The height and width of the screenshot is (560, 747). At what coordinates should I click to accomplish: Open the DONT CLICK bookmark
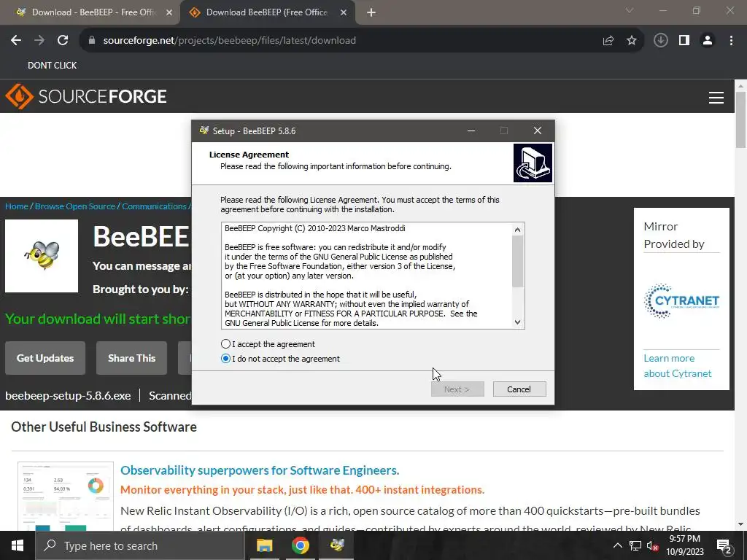click(x=52, y=65)
